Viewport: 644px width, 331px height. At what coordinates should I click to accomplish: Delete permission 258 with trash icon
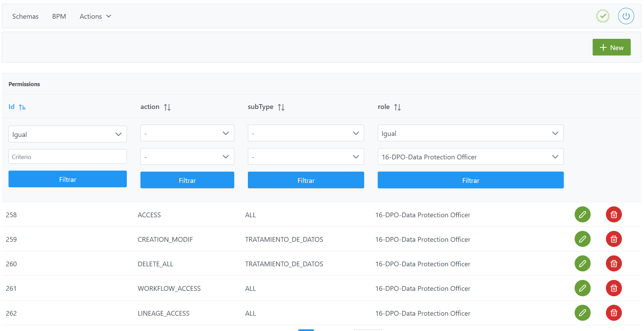[x=613, y=215]
